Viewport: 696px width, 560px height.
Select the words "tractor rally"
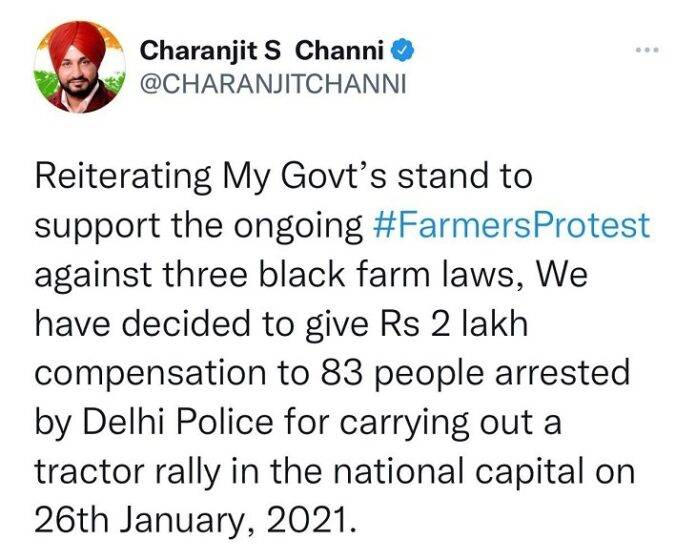(127, 473)
